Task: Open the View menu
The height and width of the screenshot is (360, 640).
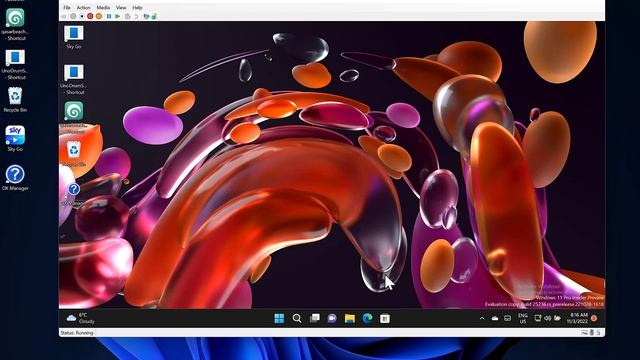Action: [121, 7]
